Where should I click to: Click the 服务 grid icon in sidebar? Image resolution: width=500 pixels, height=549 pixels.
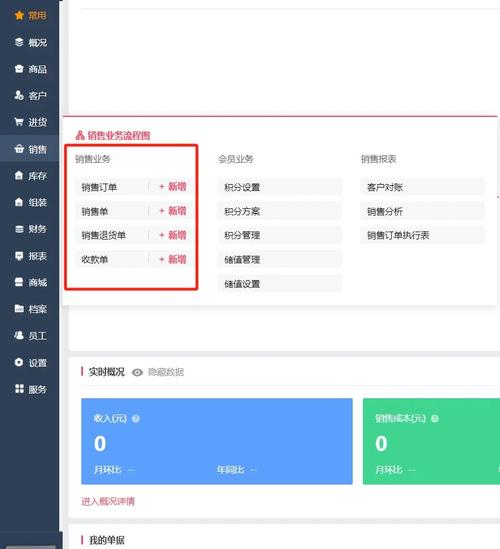[x=19, y=389]
